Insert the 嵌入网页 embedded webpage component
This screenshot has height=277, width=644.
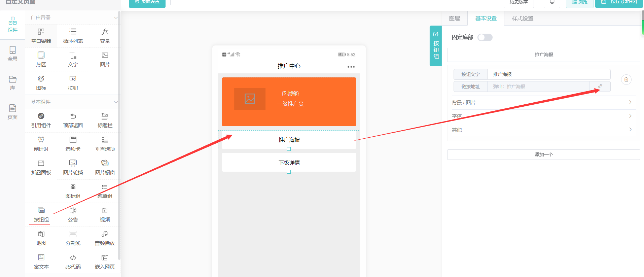(105, 262)
